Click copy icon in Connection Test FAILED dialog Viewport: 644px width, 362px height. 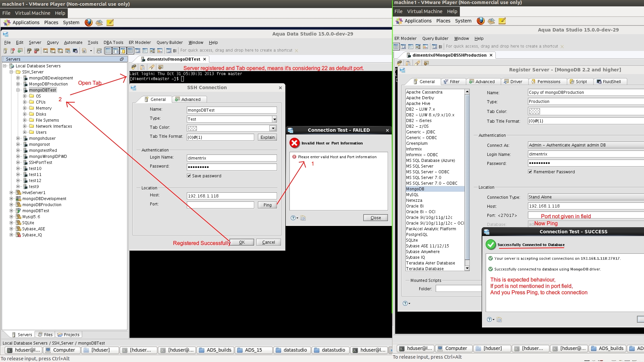coord(303,218)
